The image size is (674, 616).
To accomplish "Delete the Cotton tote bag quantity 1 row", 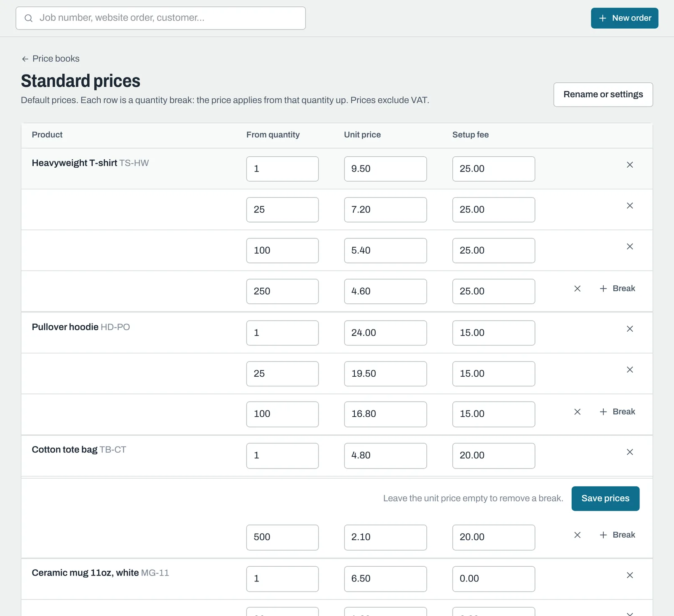I will [x=630, y=452].
